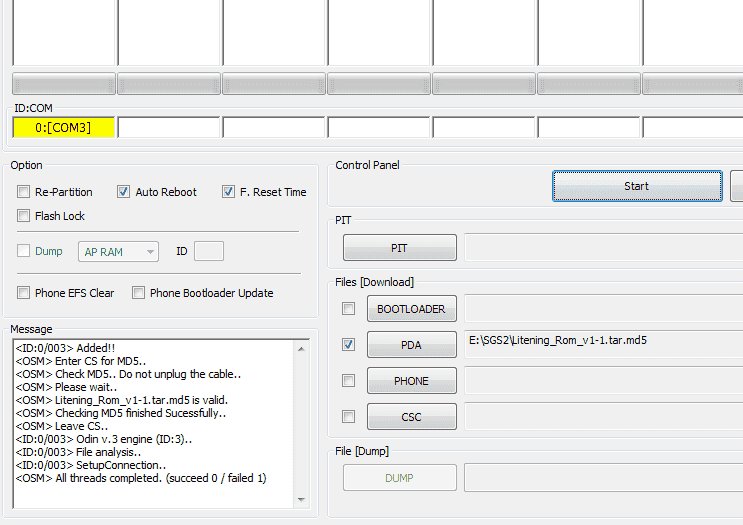Image resolution: width=743 pixels, height=525 pixels.
Task: Click the PHONE browse button
Action: pos(411,381)
